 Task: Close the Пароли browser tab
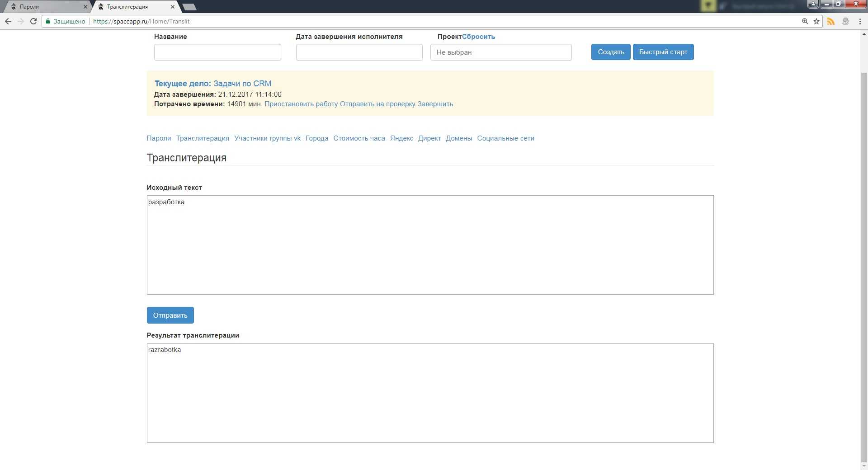click(x=85, y=7)
